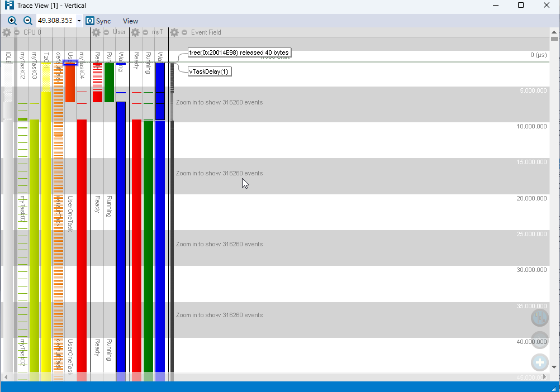
Task: Click the round bars overlay button near 35.000.000
Action: (x=540, y=317)
